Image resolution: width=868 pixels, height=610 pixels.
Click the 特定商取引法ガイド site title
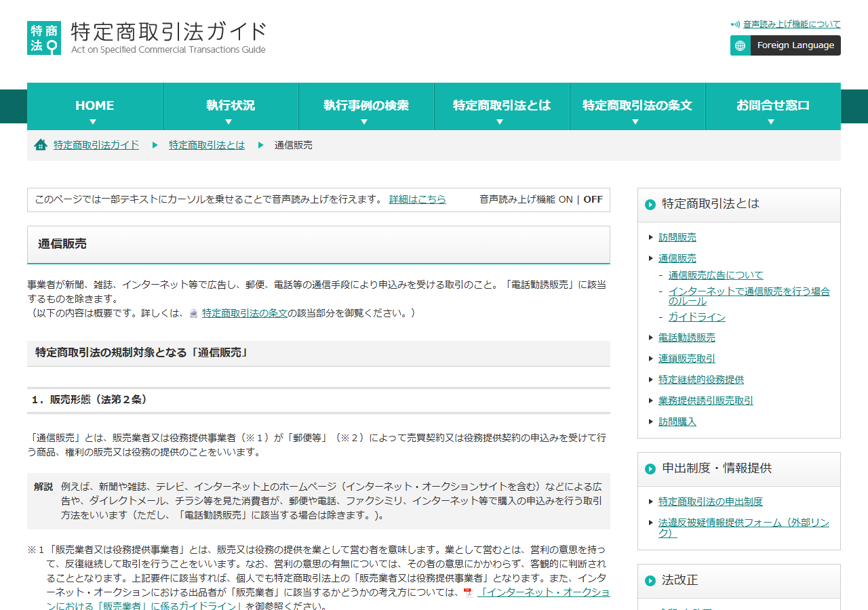tap(169, 32)
